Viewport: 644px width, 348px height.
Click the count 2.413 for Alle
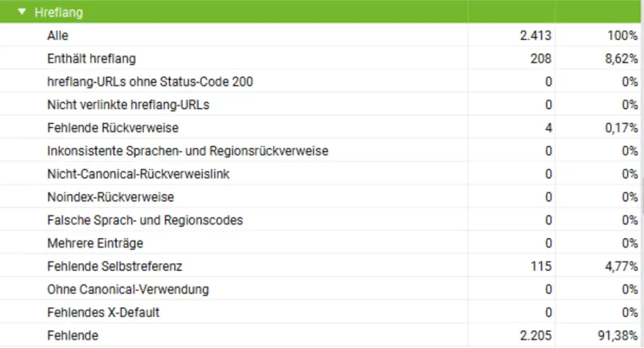536,36
